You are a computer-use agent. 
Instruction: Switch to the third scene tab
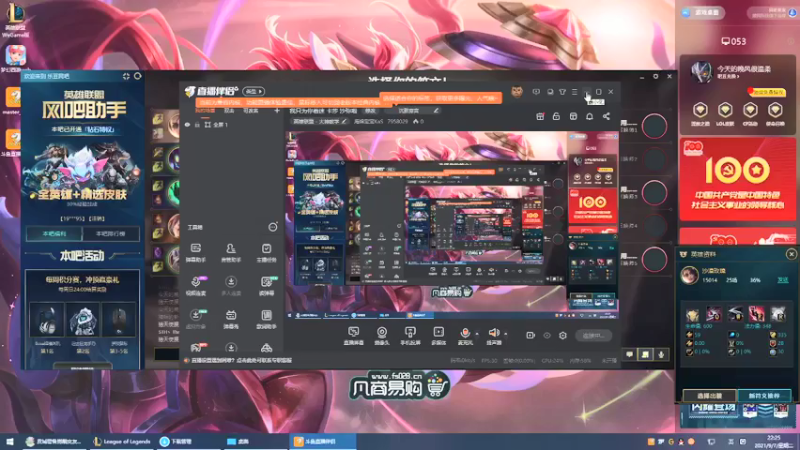point(250,111)
